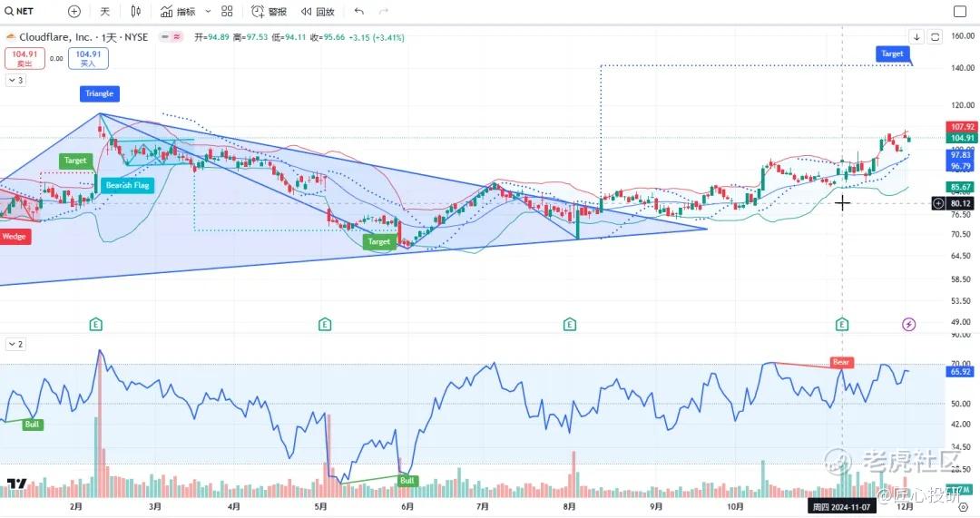Click the grey dash status pill
980x518 pixels.
(x=165, y=37)
